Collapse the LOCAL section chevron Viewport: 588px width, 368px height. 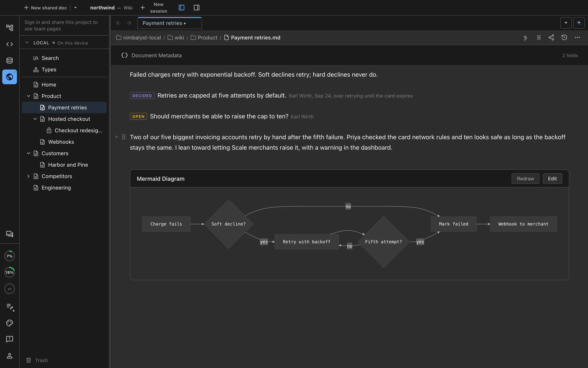click(x=27, y=43)
